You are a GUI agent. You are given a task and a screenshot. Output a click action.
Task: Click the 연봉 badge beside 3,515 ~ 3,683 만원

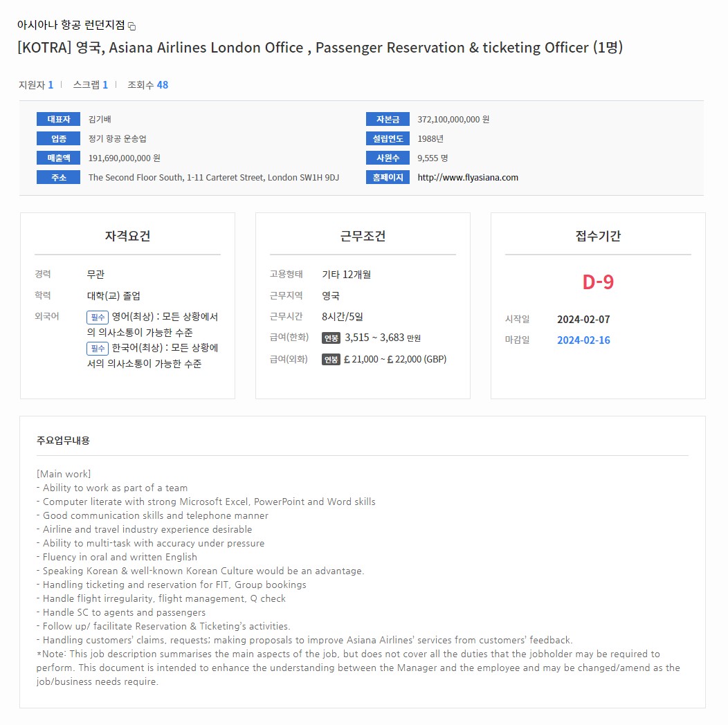point(331,338)
